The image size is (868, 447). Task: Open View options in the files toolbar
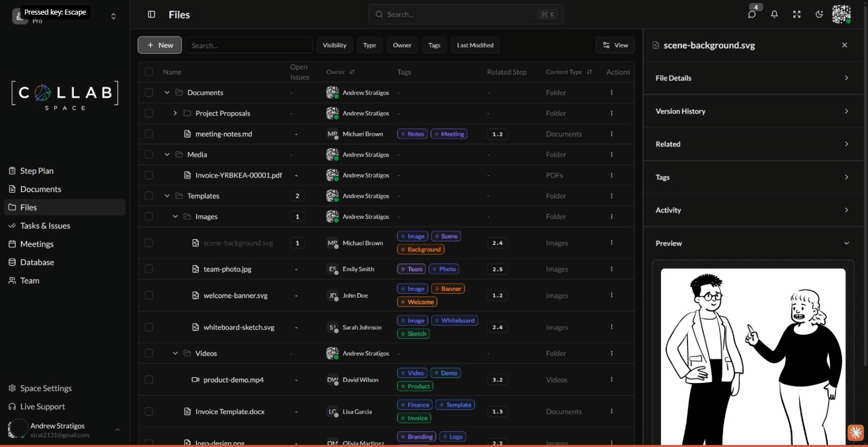614,45
